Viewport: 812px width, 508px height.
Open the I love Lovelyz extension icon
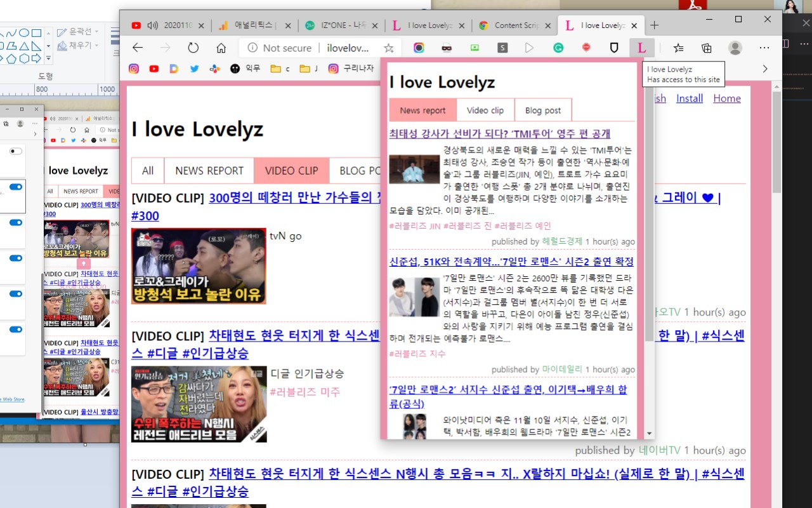tap(642, 48)
